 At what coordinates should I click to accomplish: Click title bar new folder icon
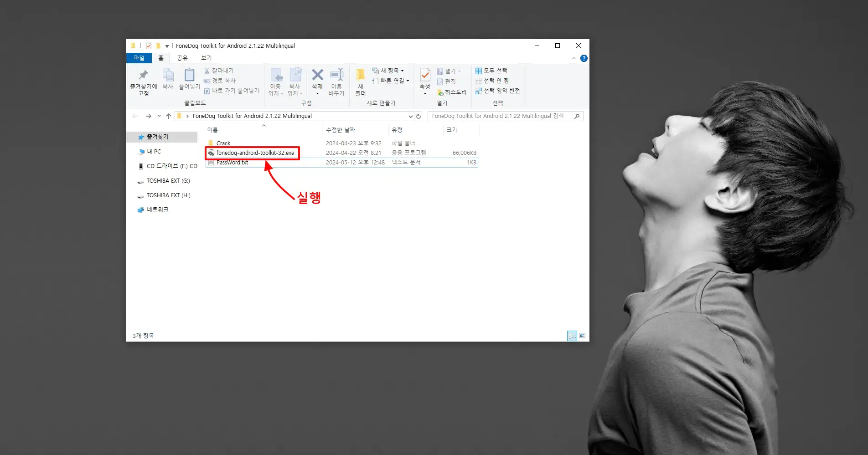pyautogui.click(x=158, y=46)
